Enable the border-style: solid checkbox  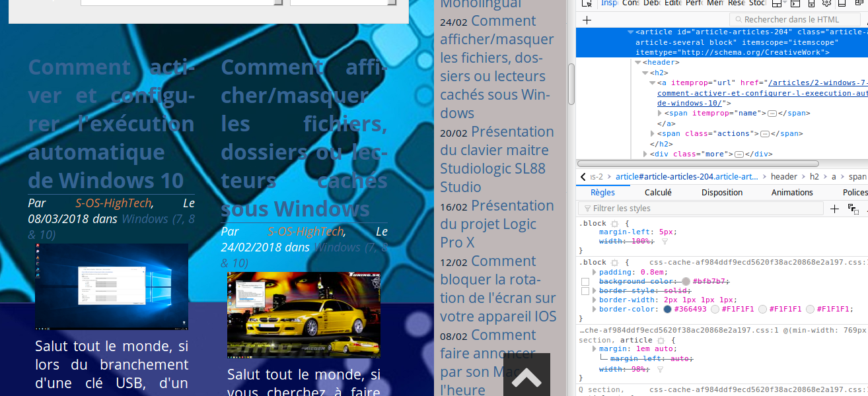coord(585,291)
